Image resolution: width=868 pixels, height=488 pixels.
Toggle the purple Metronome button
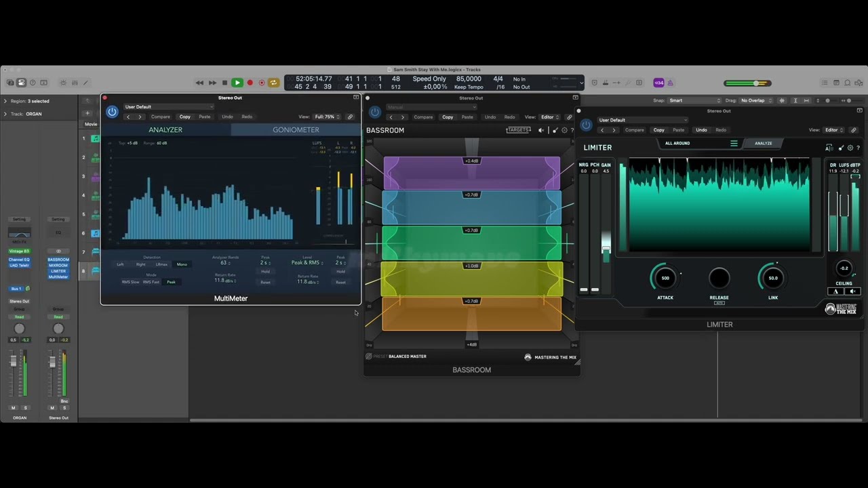670,83
